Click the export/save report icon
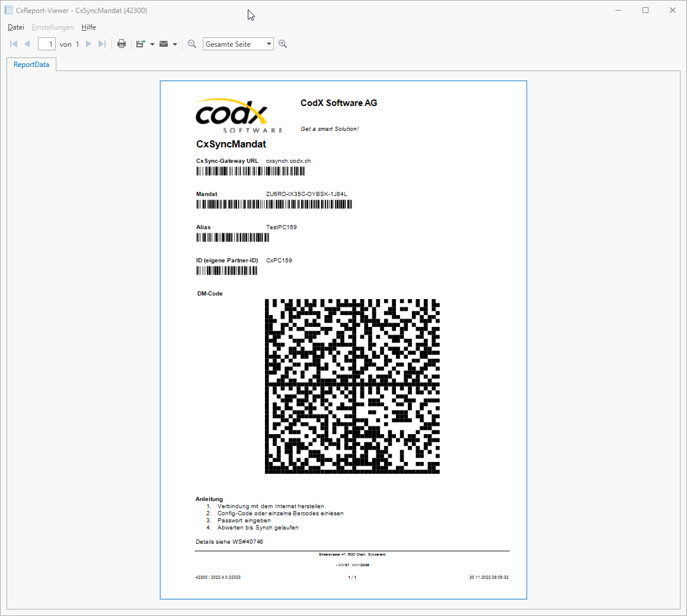This screenshot has width=687, height=616. (140, 43)
